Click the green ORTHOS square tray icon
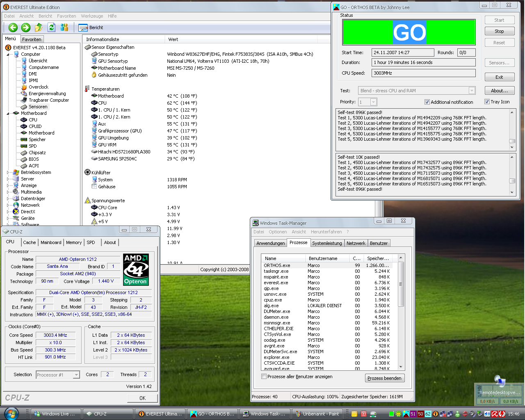Viewport: 525px width, 420px height. 391,414
